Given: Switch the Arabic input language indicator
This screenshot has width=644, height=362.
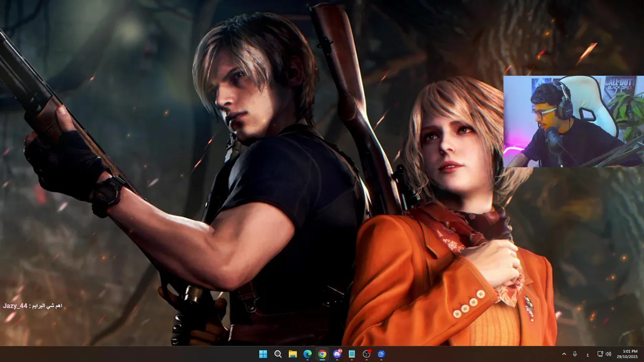Looking at the screenshot, I should click(588, 354).
